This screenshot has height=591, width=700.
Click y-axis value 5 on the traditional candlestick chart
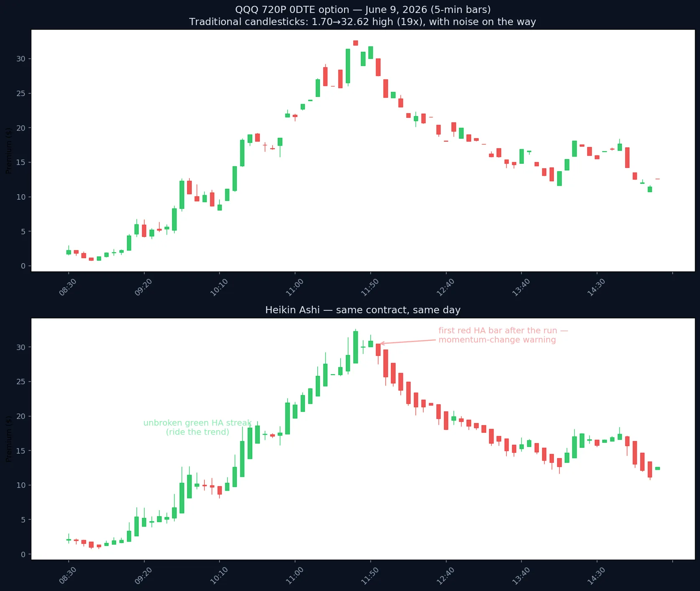(x=23, y=231)
